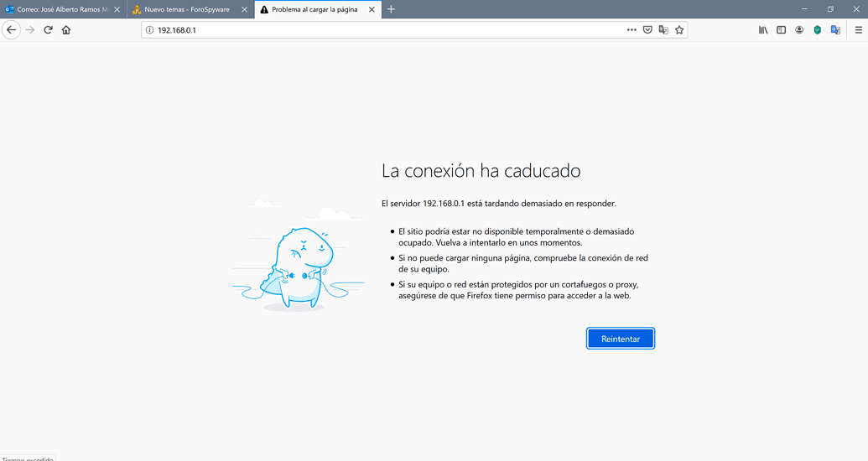Bookmark this page with the star icon
This screenshot has width=868, height=461.
click(679, 30)
